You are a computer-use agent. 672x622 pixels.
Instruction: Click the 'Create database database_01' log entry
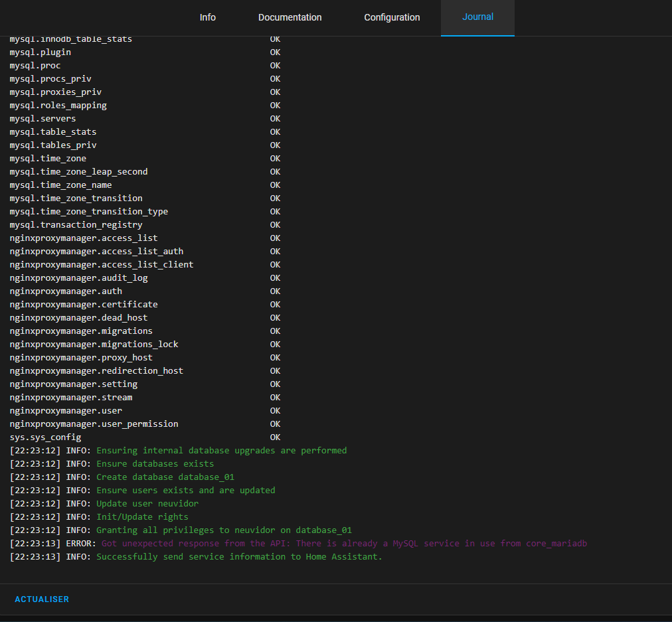[x=165, y=477]
